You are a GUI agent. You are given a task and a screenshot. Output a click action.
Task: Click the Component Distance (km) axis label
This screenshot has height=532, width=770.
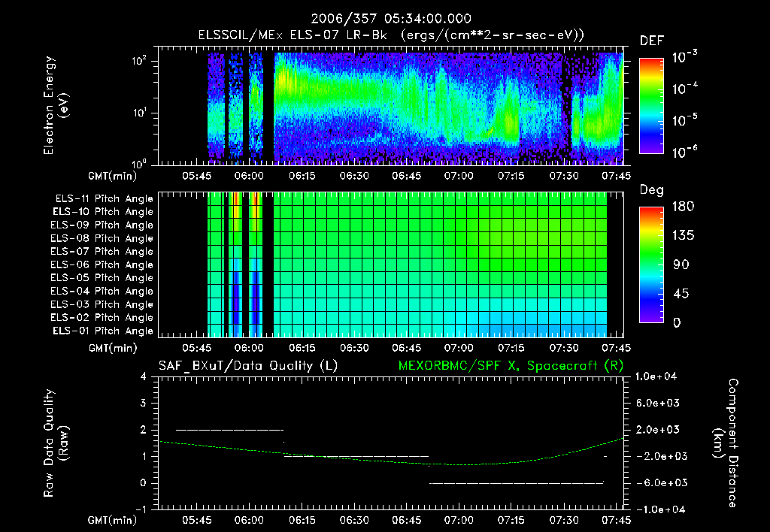[x=726, y=443]
